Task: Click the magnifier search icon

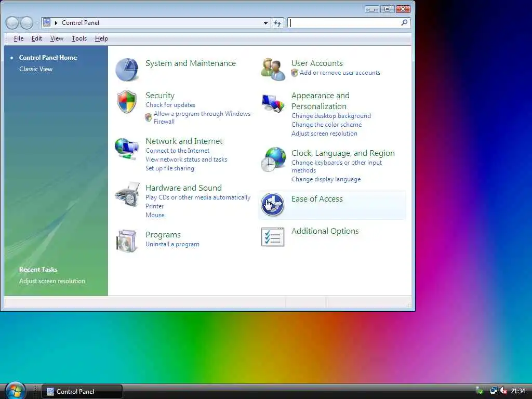Action: pyautogui.click(x=404, y=23)
